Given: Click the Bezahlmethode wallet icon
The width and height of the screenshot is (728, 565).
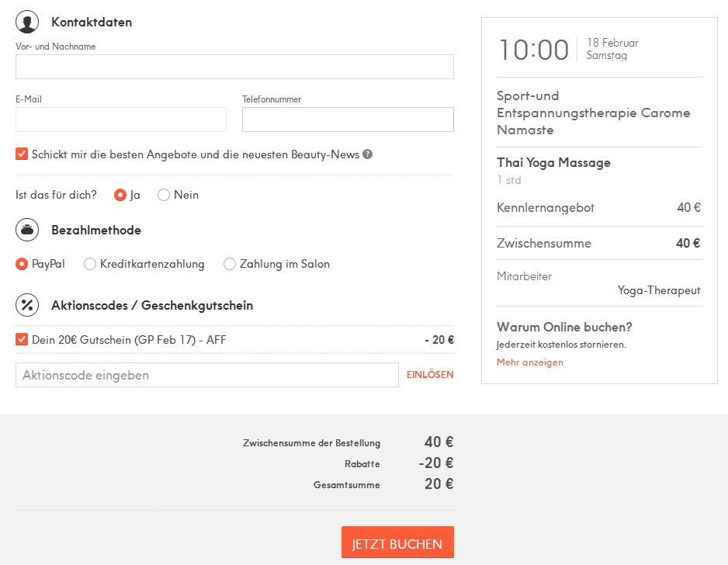Looking at the screenshot, I should (x=27, y=230).
